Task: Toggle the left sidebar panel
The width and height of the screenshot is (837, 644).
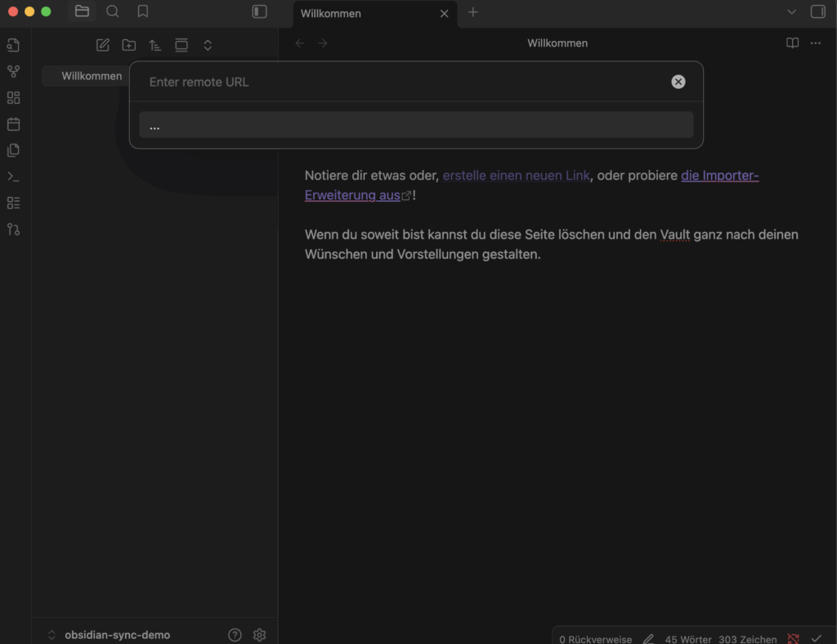Action: (260, 12)
